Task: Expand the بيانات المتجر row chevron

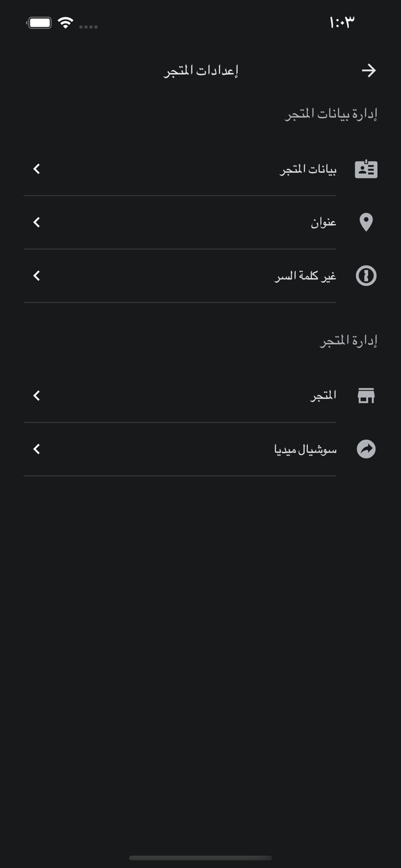Action: coord(36,170)
